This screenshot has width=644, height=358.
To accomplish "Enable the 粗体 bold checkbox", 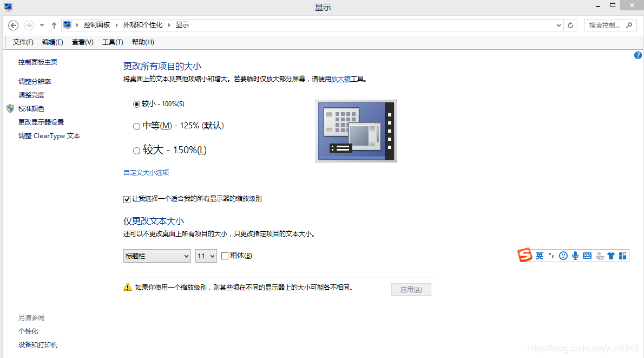I will [x=225, y=256].
